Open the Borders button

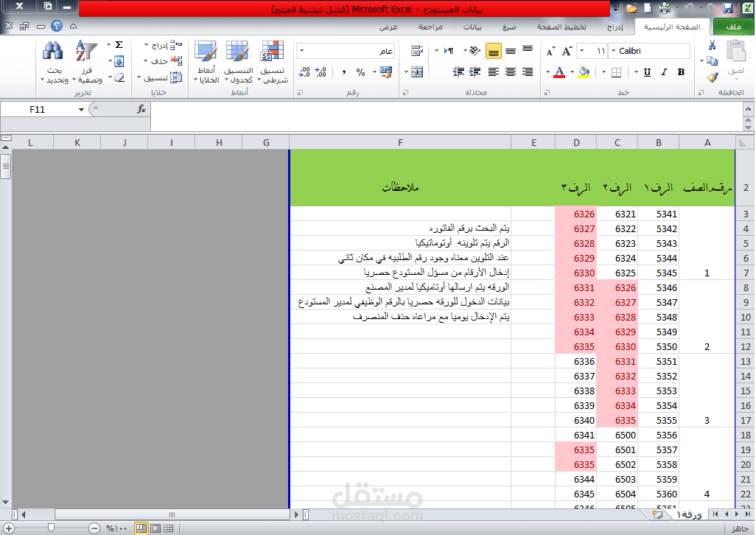click(x=616, y=72)
